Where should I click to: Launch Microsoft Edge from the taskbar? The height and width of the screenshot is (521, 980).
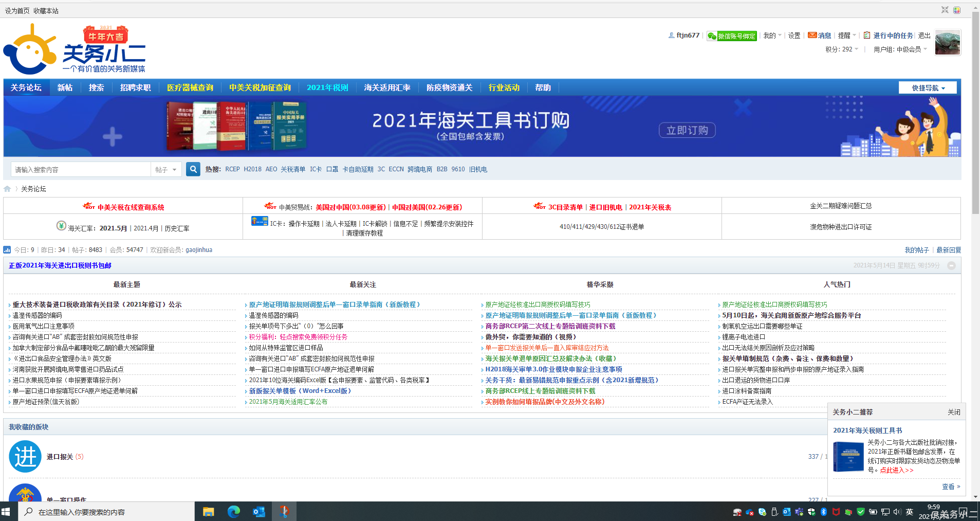234,512
